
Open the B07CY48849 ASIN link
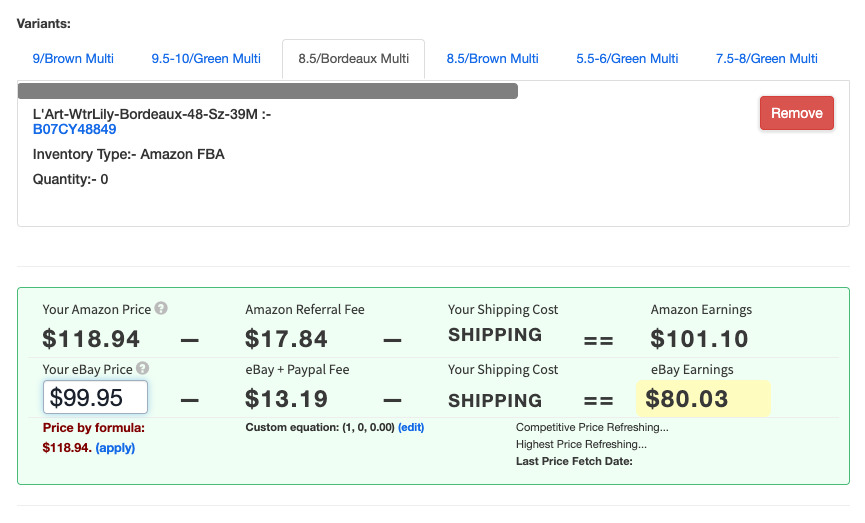point(74,130)
